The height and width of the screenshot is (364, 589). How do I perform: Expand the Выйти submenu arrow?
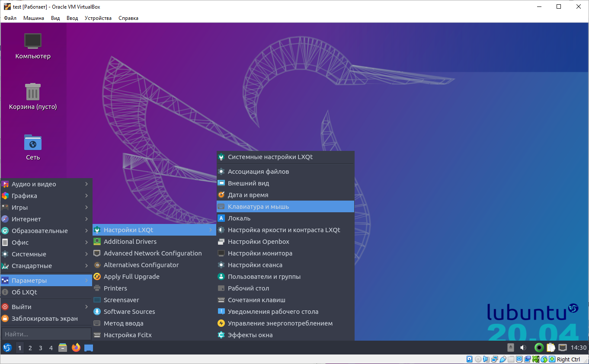point(86,307)
